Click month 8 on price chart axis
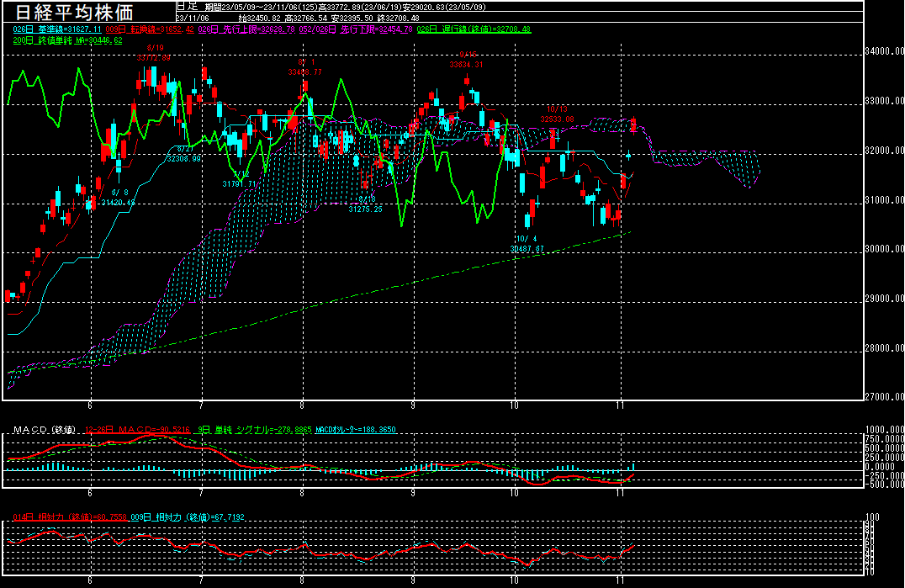This screenshot has width=905, height=588. [302, 405]
